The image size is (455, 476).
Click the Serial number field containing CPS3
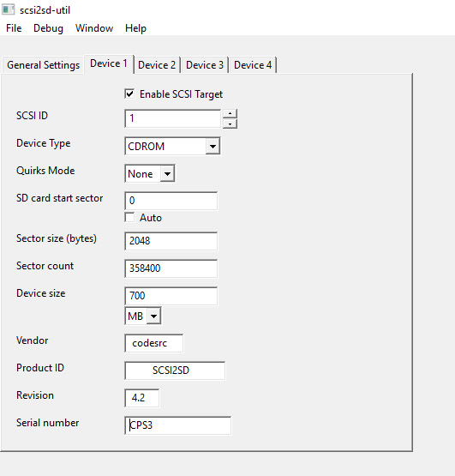(x=177, y=425)
